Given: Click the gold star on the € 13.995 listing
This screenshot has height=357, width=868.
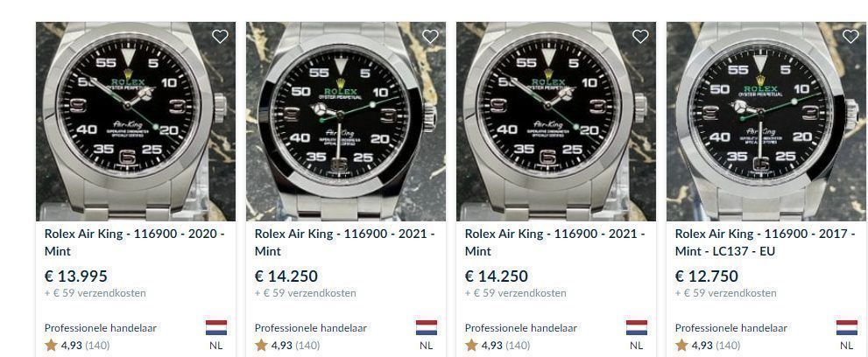Looking at the screenshot, I should click(x=51, y=346).
